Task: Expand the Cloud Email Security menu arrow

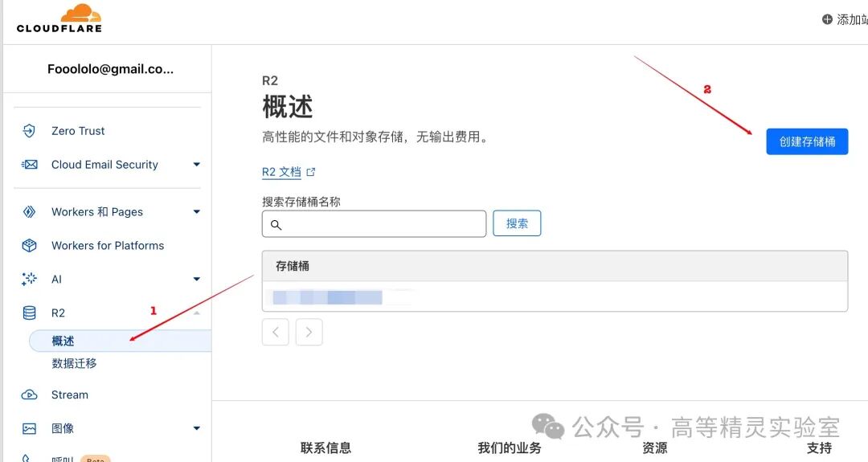Action: pos(197,165)
